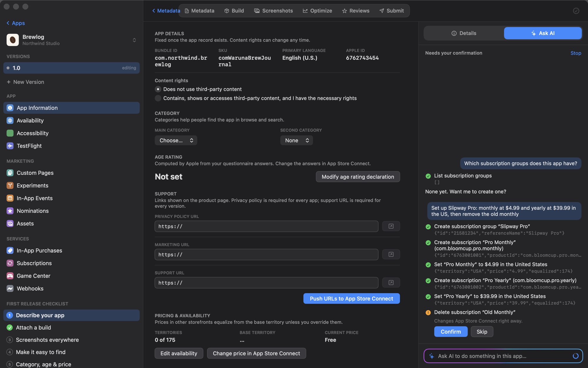Viewport: 588px width, 368px height.
Task: Skip the Delete subscription step
Action: (482, 331)
